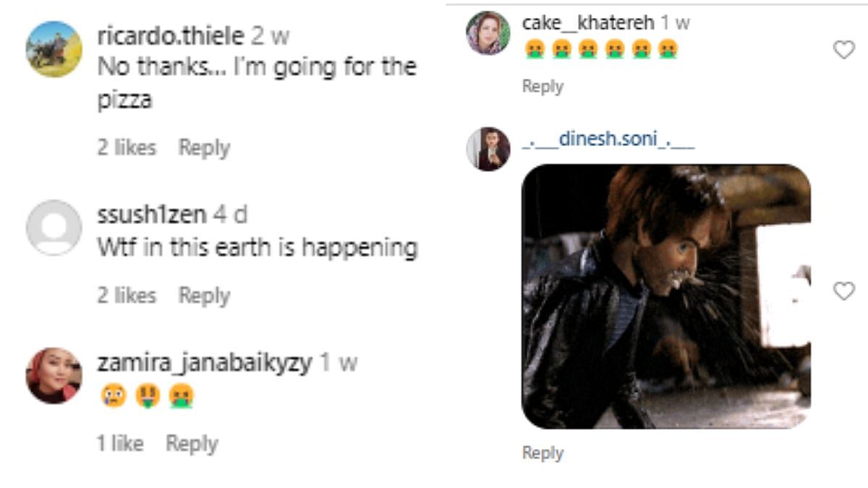Reply to ricardo.thiele's pizza comment

coord(204,147)
